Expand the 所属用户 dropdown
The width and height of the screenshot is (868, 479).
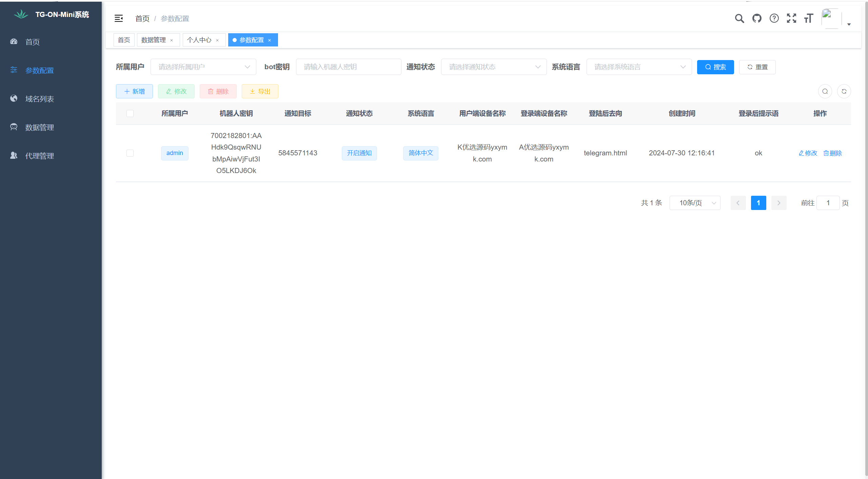coord(203,67)
